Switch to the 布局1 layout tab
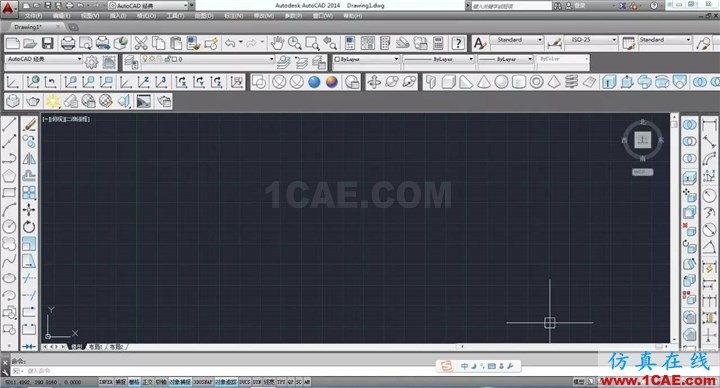 96,347
